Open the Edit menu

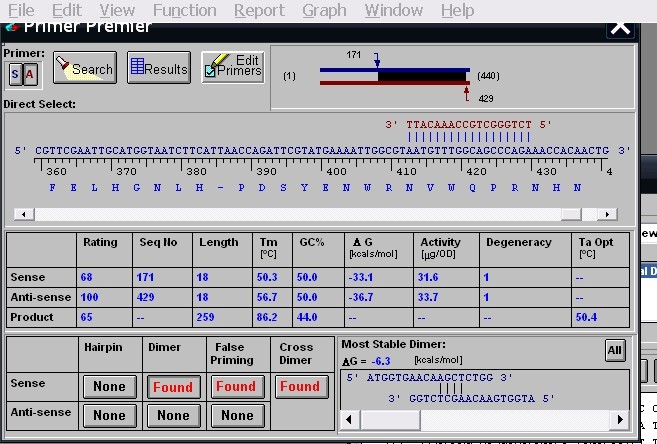67,10
